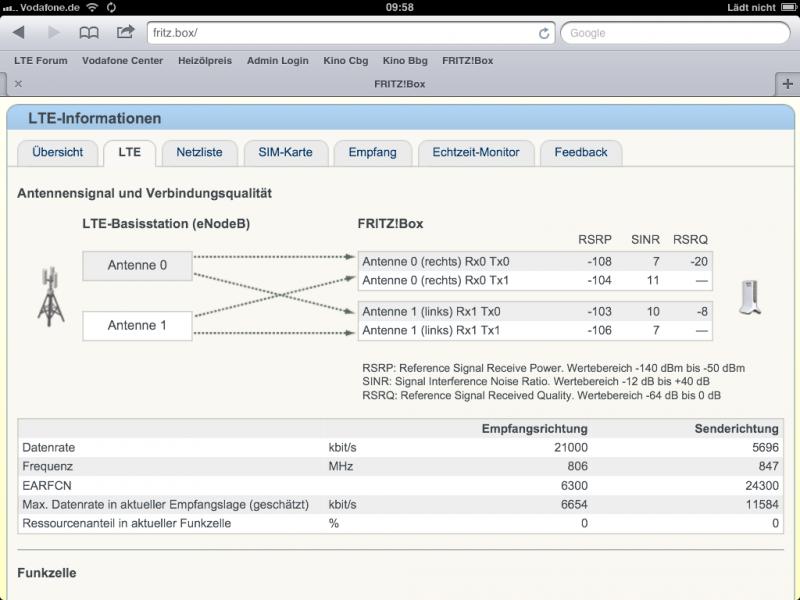Tap the cell tower base station icon

51,296
